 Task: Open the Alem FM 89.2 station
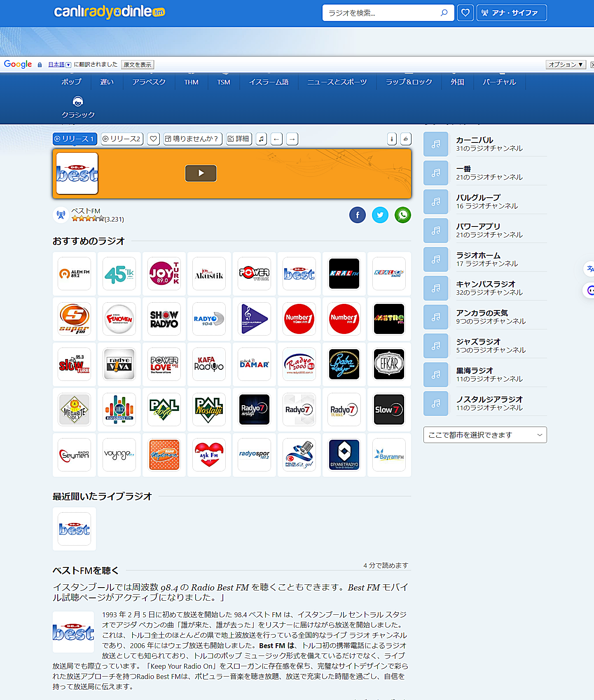coord(75,274)
